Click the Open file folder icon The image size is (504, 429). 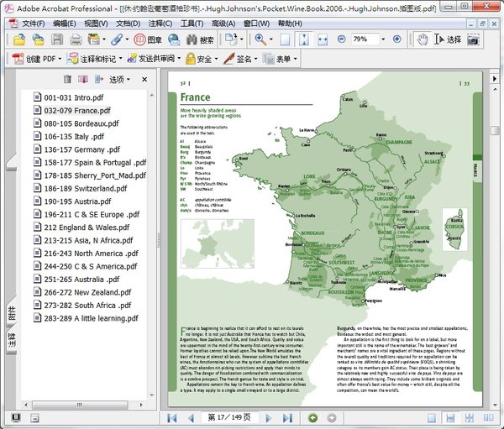click(18, 39)
